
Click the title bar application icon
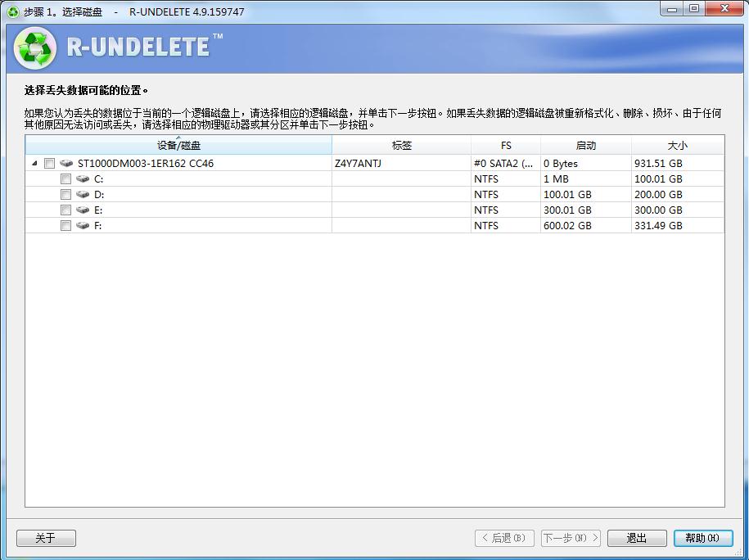pyautogui.click(x=12, y=11)
